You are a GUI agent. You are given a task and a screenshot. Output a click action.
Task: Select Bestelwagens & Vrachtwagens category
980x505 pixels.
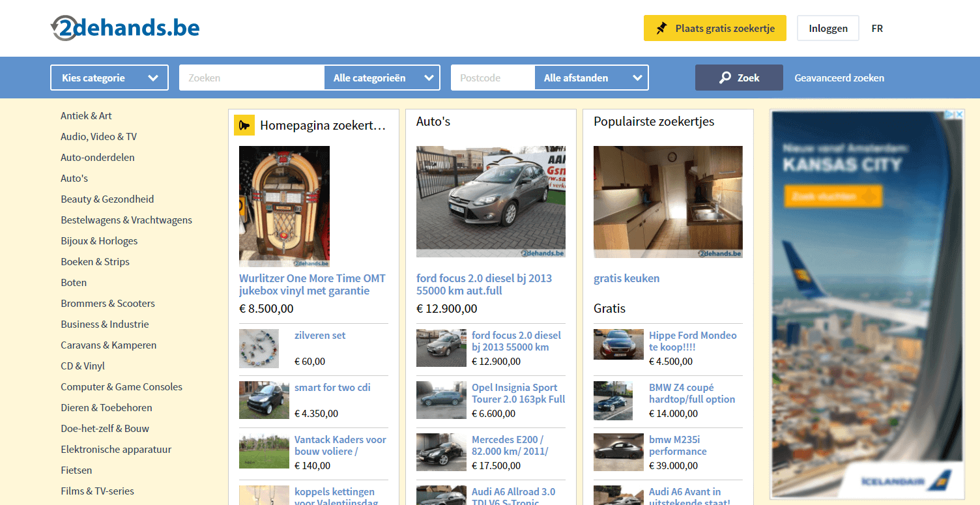coord(126,220)
